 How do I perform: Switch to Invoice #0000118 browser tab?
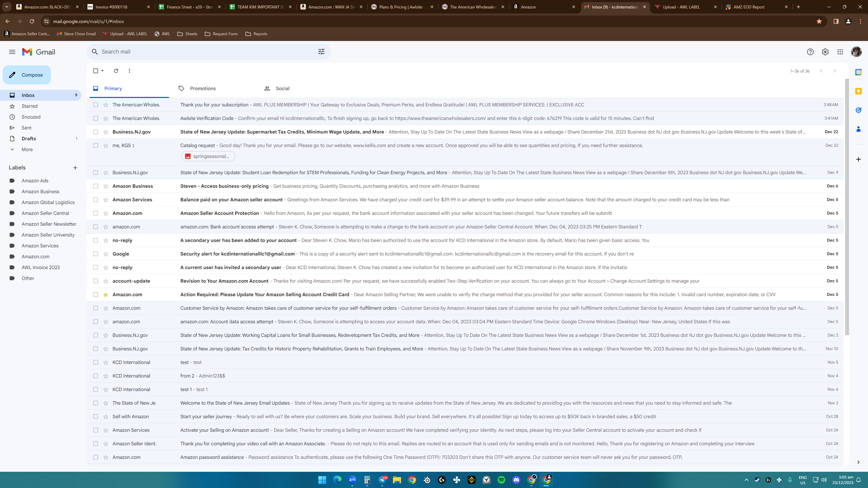(x=119, y=7)
